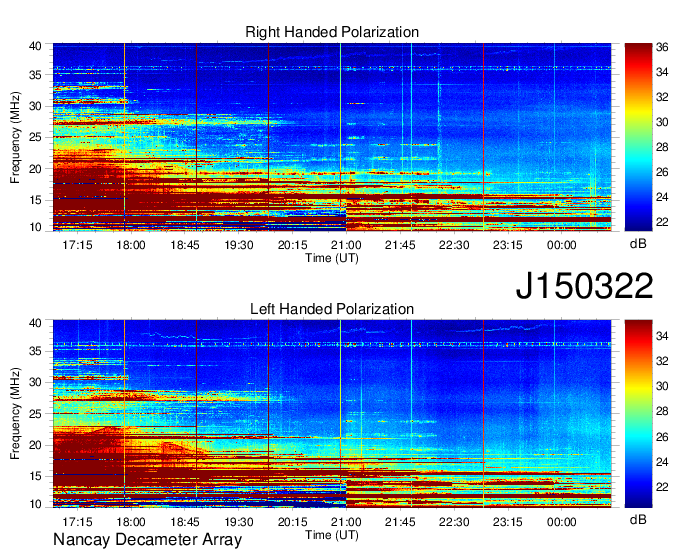Click "Frequency (MHz)" axis label of Right Handed plot
The height and width of the screenshot is (552, 680).
pos(15,137)
